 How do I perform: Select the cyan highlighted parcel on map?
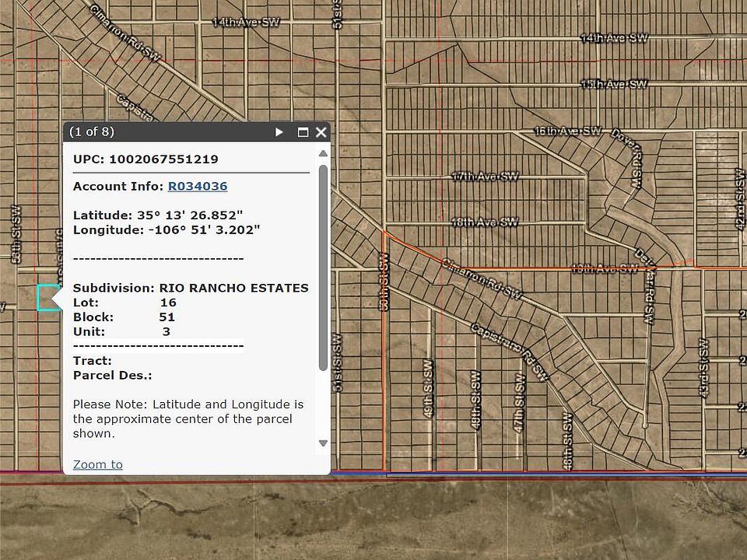pos(47,298)
